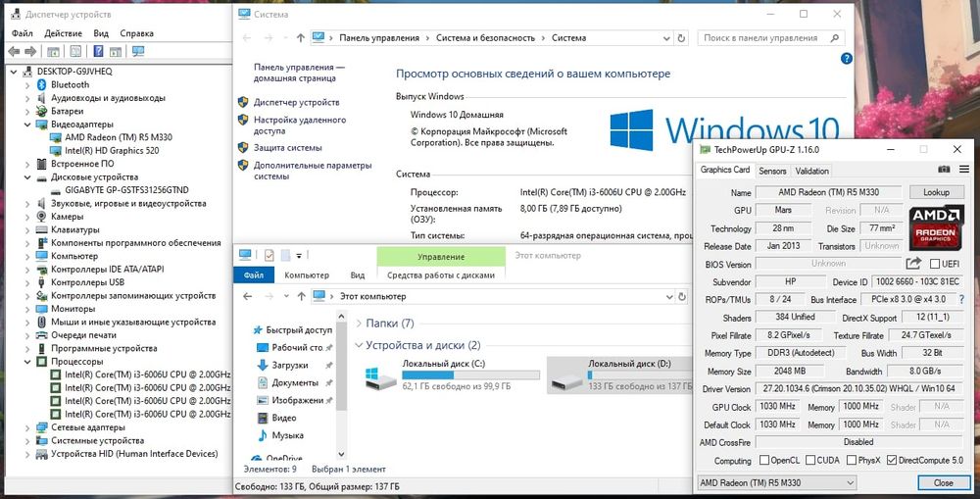Toggle the UEFI checkbox in GPU-Z

[x=935, y=264]
